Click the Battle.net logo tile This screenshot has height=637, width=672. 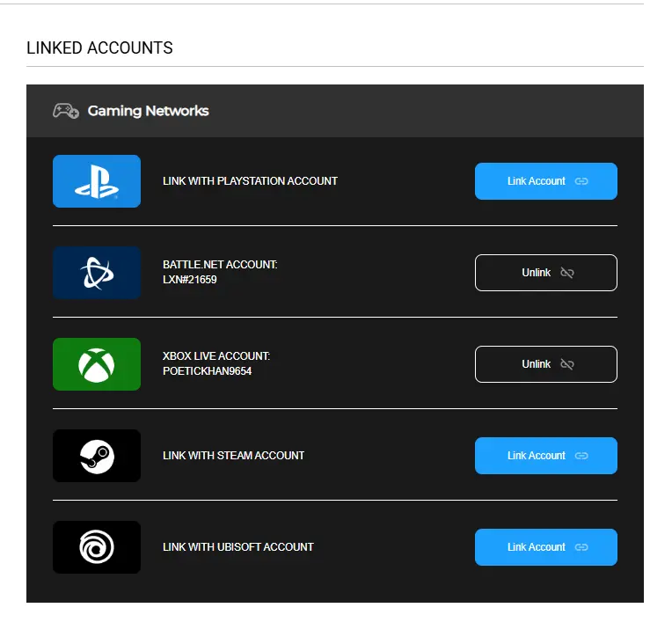(97, 273)
